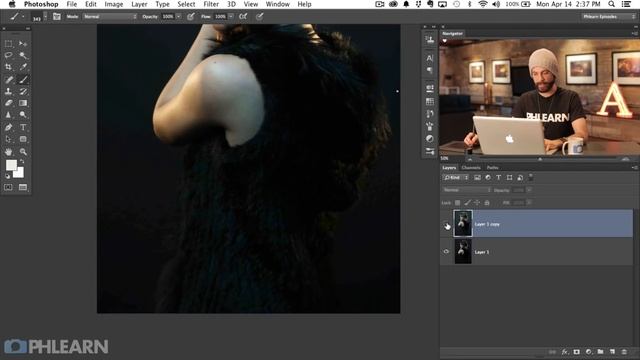Select the Hand tool
The height and width of the screenshot is (360, 640).
pos(9,152)
